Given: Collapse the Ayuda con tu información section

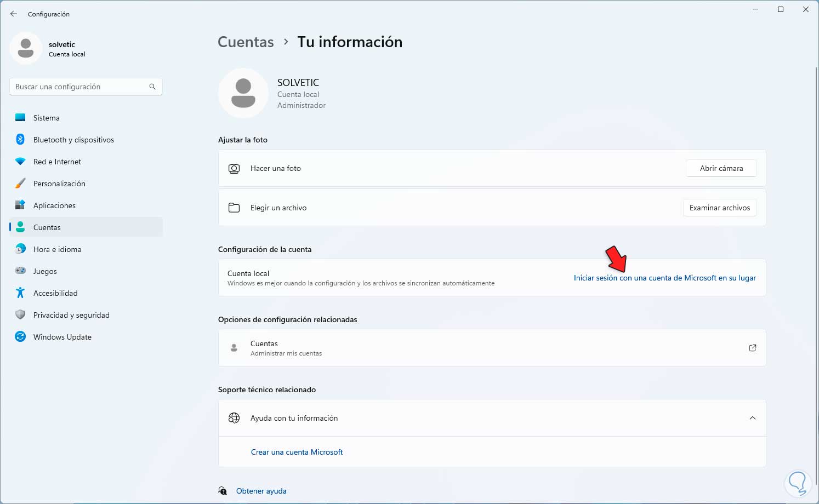Looking at the screenshot, I should pyautogui.click(x=753, y=418).
